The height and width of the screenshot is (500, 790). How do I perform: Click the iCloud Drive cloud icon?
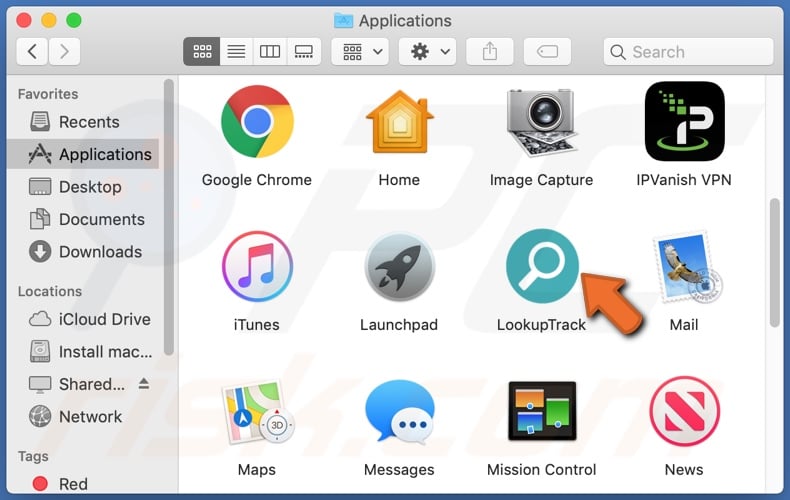pyautogui.click(x=40, y=319)
